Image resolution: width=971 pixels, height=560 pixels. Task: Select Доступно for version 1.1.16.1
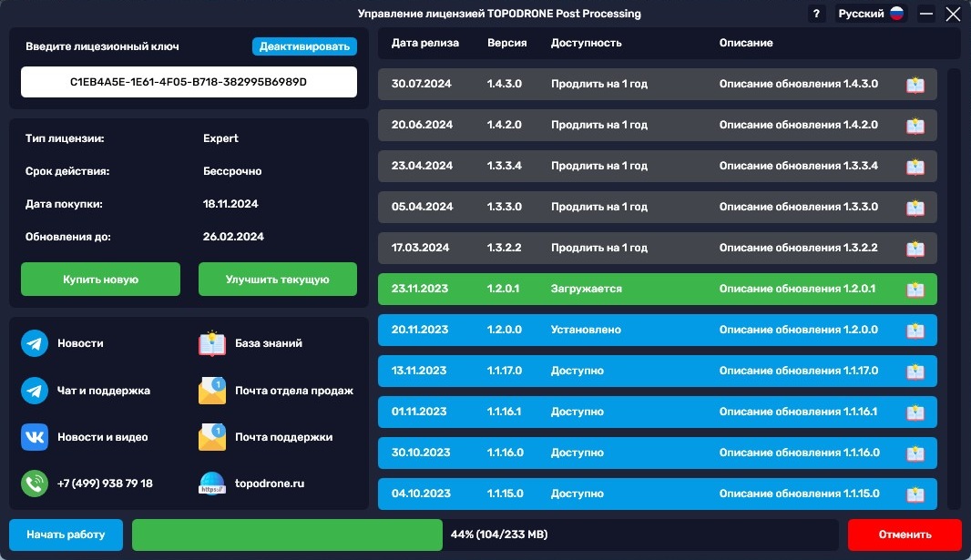click(x=577, y=412)
